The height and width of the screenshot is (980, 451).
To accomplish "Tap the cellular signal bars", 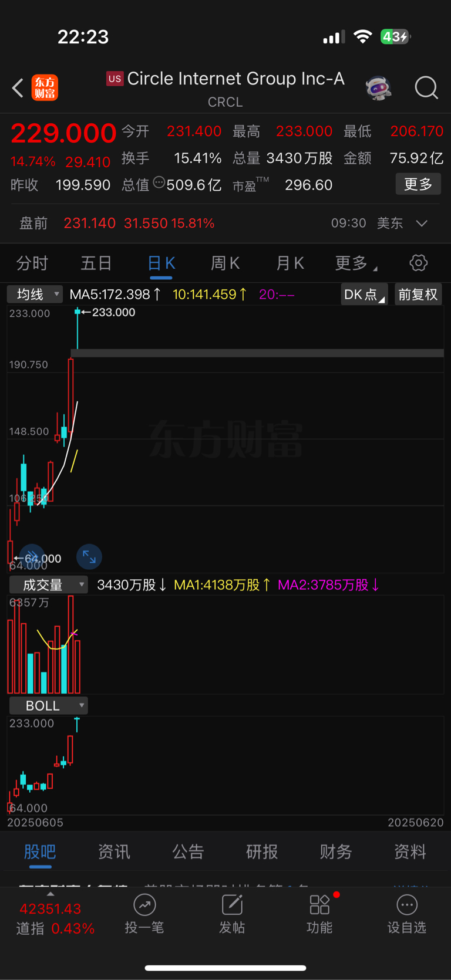I will (333, 38).
